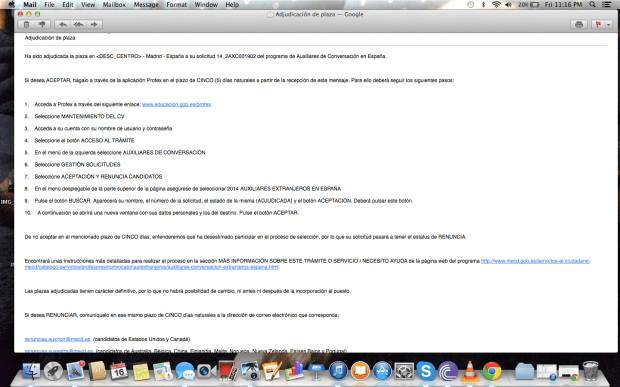
Task: Open the Format menu
Action: point(176,4)
